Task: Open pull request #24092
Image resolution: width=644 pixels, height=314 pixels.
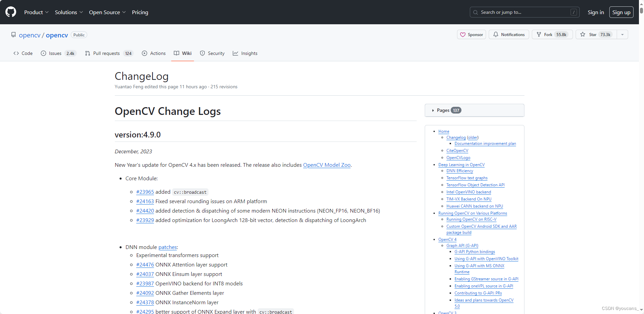Action: [x=145, y=293]
